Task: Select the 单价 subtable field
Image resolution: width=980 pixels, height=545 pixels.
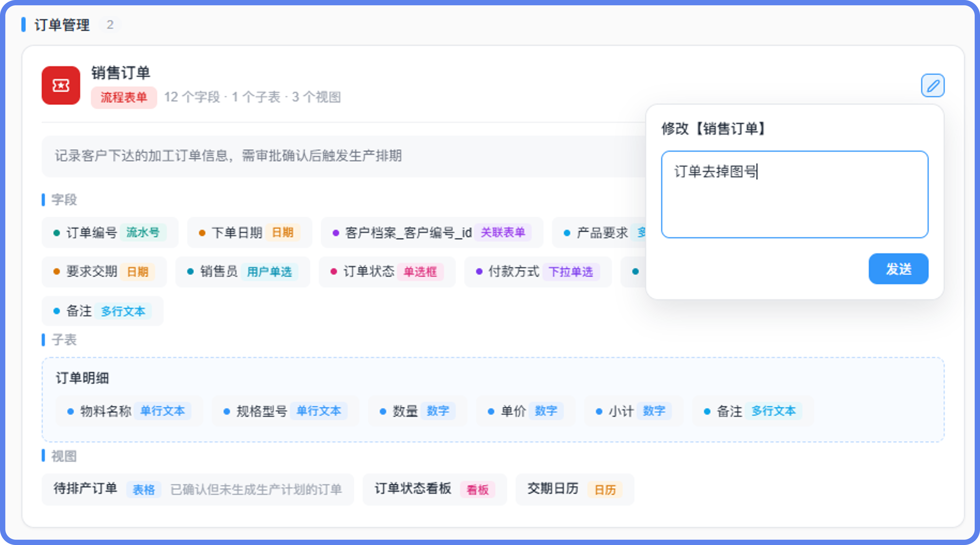Action: 525,411
